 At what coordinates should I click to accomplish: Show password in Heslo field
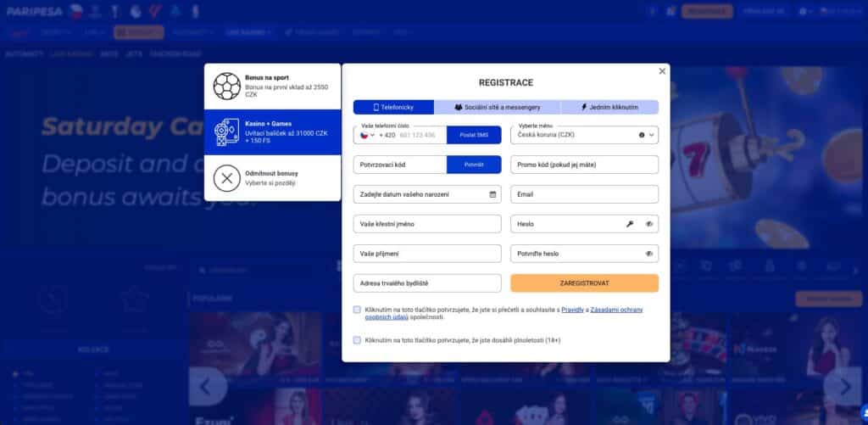click(x=648, y=224)
